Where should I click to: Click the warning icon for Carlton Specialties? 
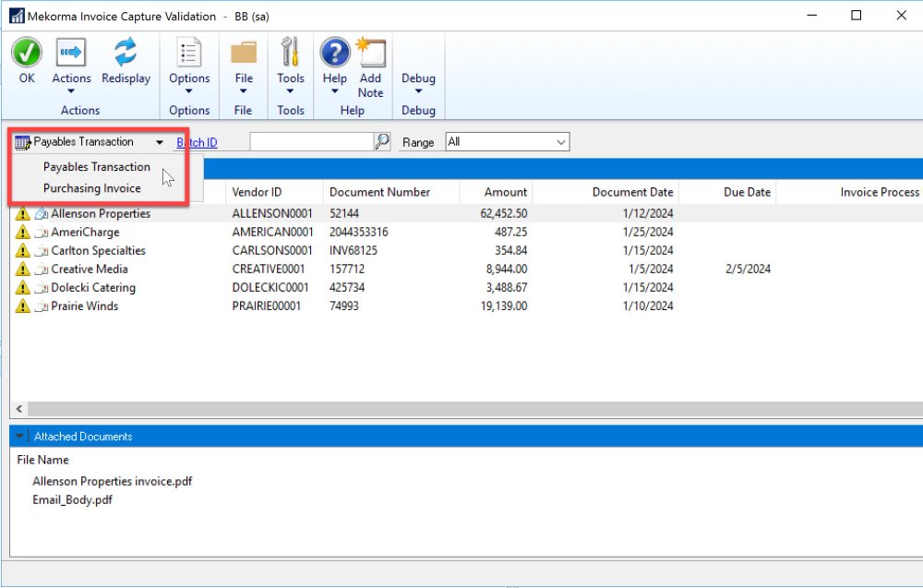tap(22, 251)
